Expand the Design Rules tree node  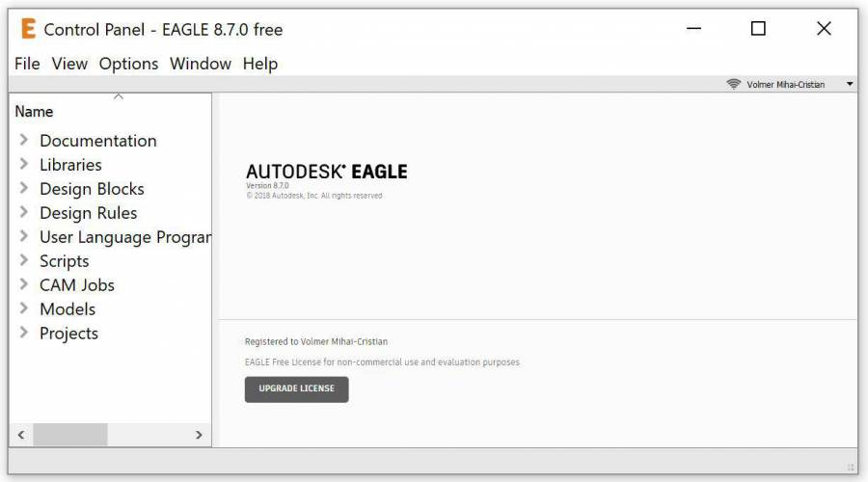tap(24, 212)
